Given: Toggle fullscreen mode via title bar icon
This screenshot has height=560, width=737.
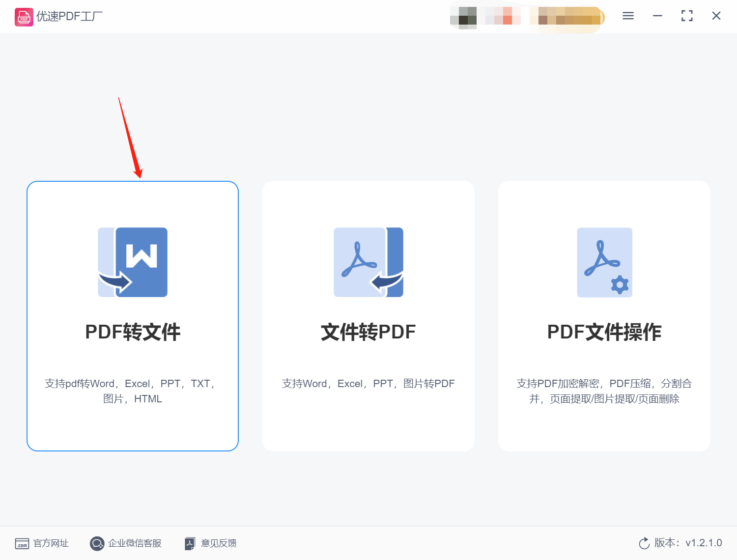Looking at the screenshot, I should point(687,16).
